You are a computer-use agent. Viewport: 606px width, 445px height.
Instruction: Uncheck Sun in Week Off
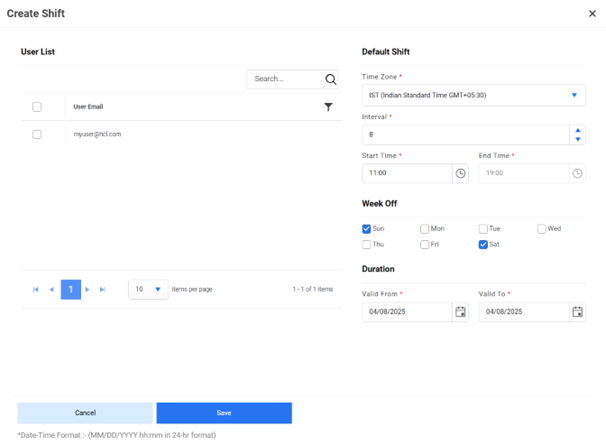point(367,229)
